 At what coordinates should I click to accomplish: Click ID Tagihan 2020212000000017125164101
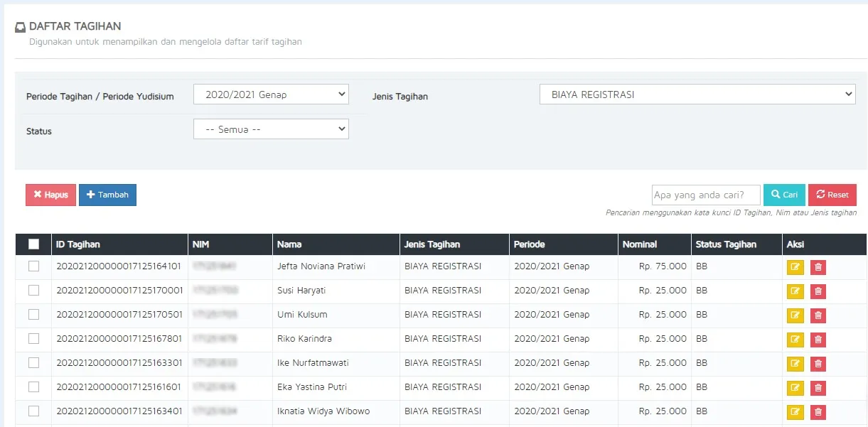tap(119, 266)
